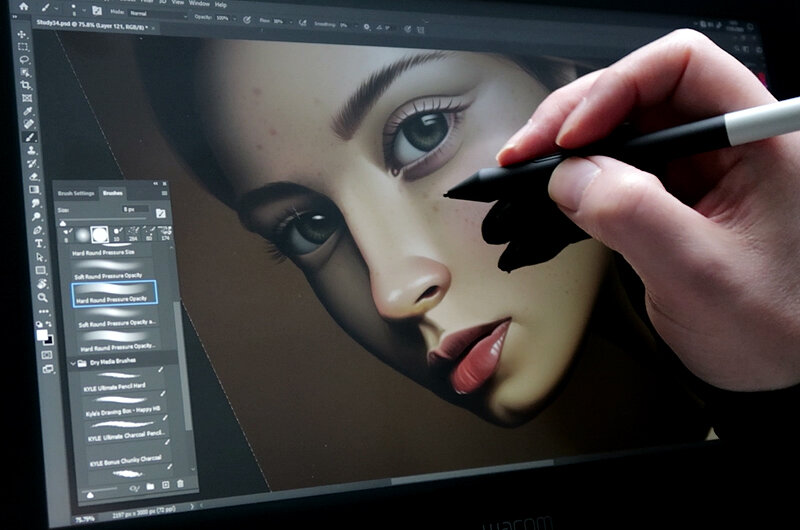Viewport: 800px width, 530px height.
Task: Select the Clone Stamp tool
Action: click(x=31, y=150)
